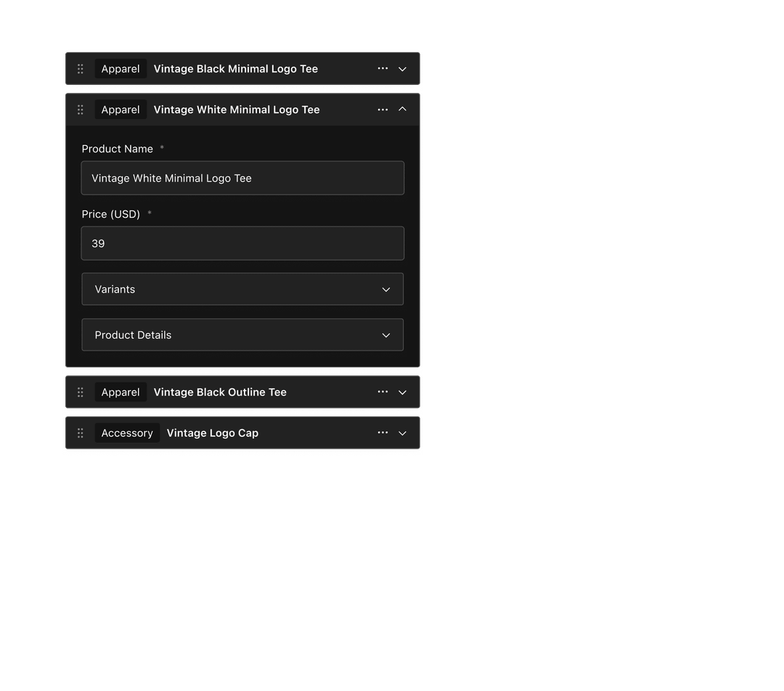Expand the Vintage Black Outline Tee row

click(x=403, y=392)
